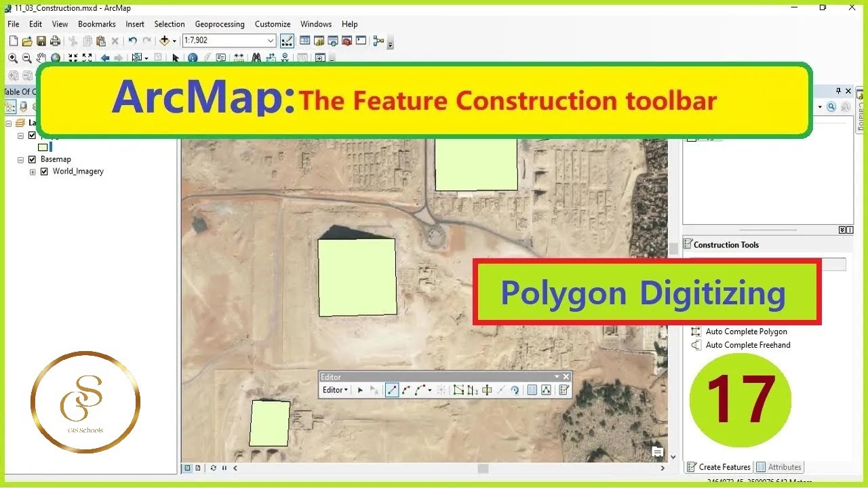
Task: Select the Zoom In tool
Action: pos(13,58)
